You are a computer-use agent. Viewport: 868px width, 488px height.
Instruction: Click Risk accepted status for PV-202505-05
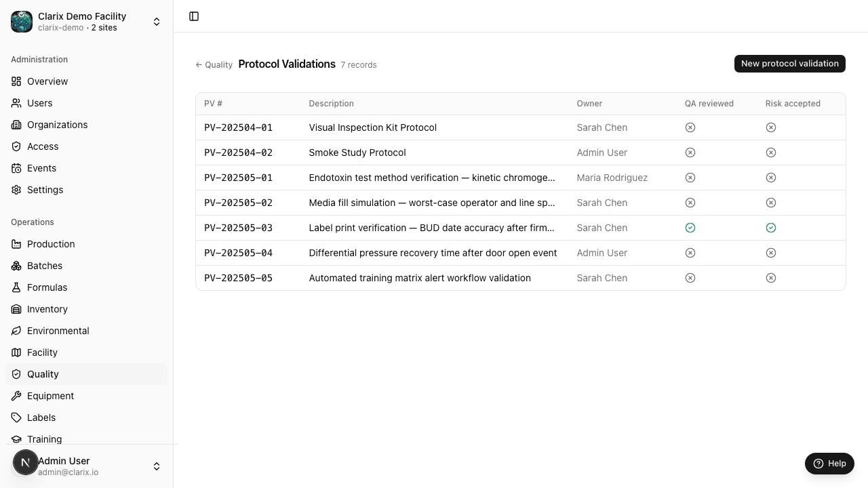[771, 278]
